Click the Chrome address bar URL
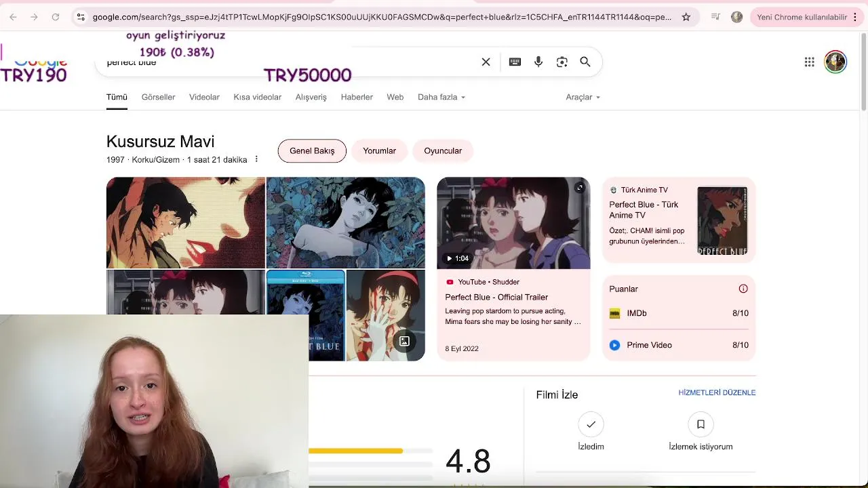The height and width of the screenshot is (488, 868). click(x=382, y=17)
